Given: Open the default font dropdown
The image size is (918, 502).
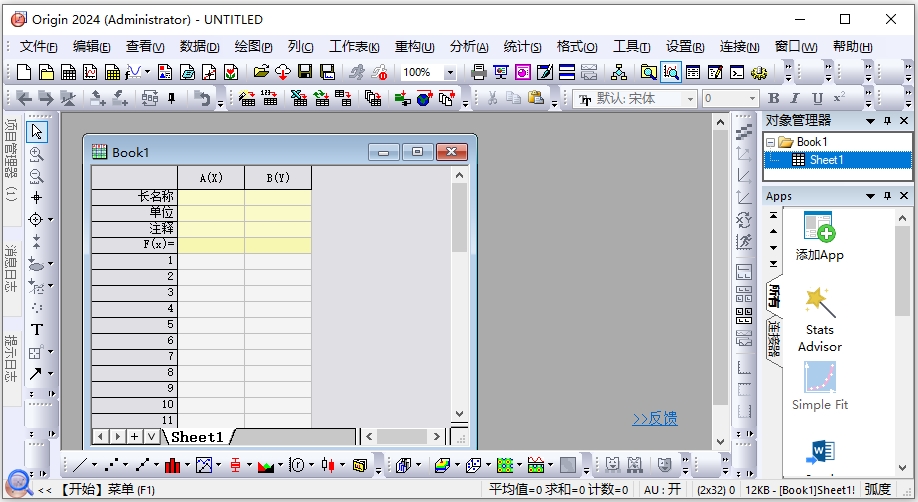Looking at the screenshot, I should coord(690,99).
